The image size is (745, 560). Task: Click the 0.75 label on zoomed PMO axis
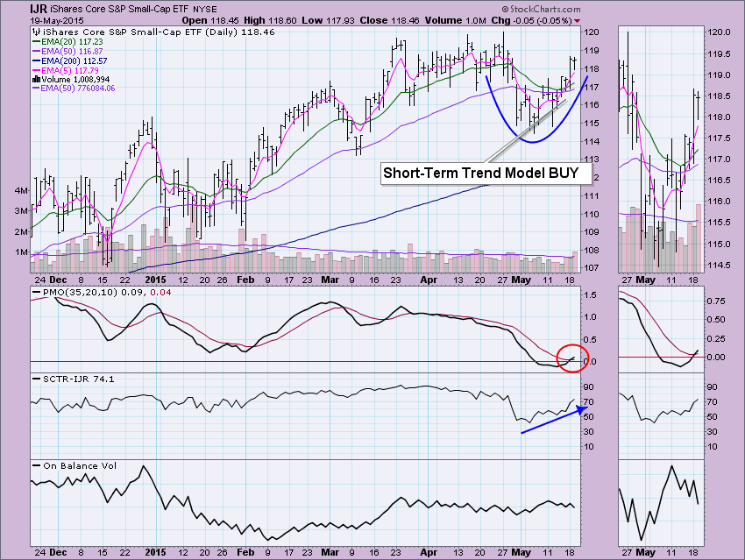(716, 301)
